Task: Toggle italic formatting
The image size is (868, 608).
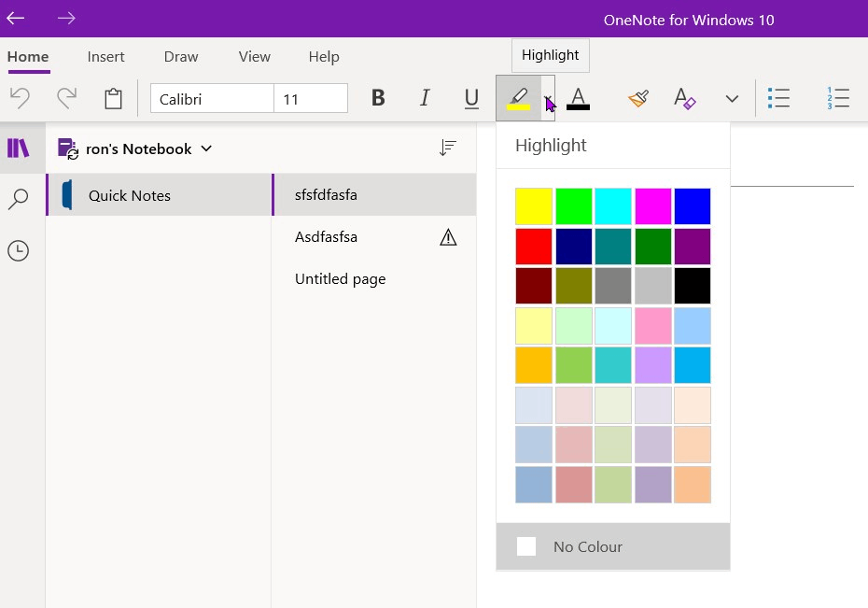Action: click(x=425, y=98)
